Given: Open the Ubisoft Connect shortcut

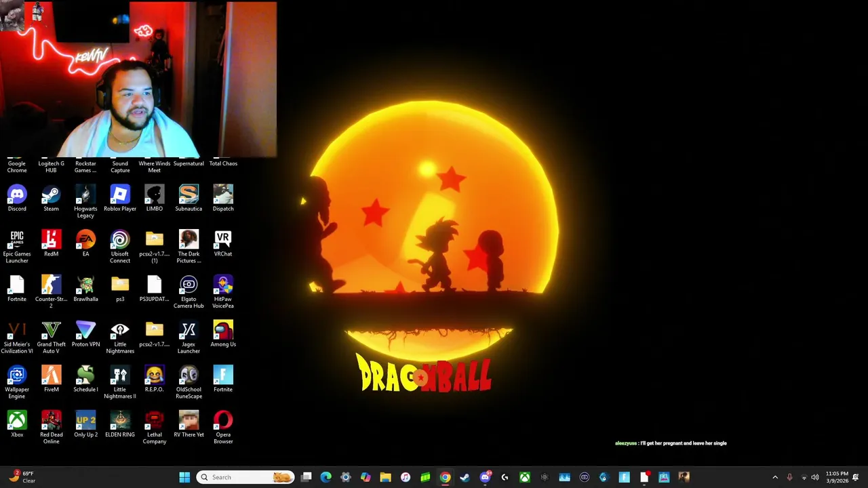Looking at the screenshot, I should [x=120, y=247].
